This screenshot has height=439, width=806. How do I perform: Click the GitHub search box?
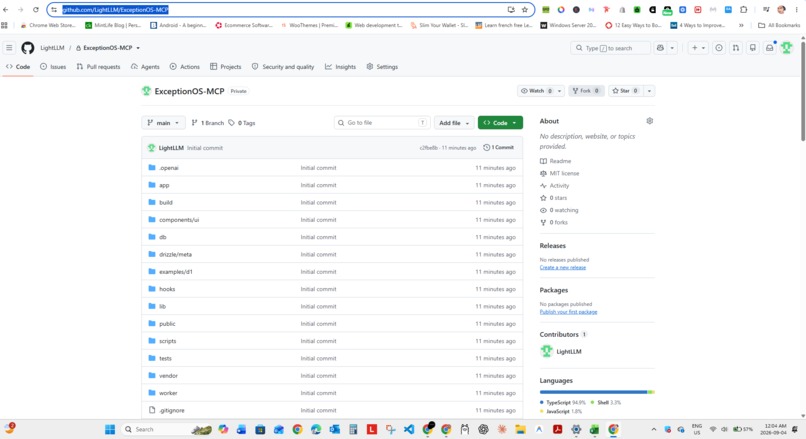pyautogui.click(x=610, y=48)
